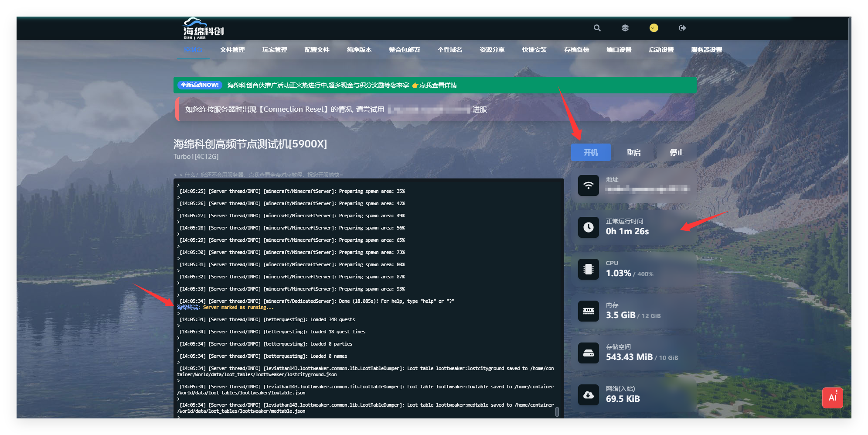Click the search magnifier icon

coord(597,28)
